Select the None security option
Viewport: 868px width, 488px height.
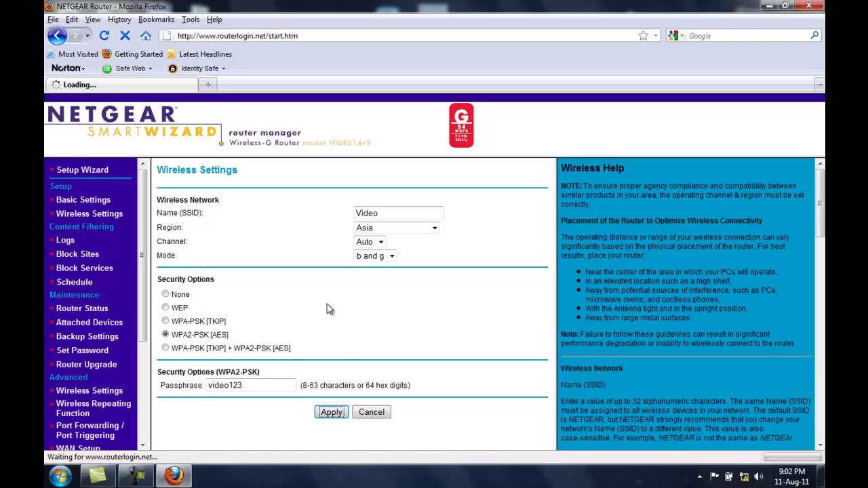coord(165,294)
